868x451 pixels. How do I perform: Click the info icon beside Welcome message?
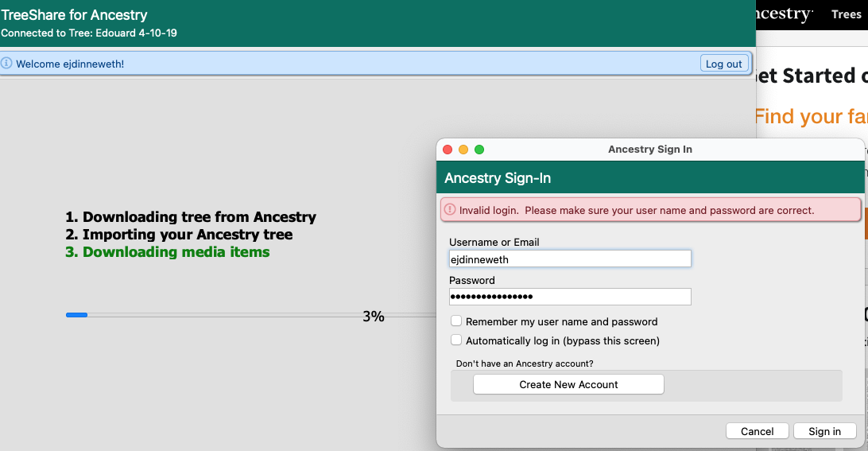(6, 63)
